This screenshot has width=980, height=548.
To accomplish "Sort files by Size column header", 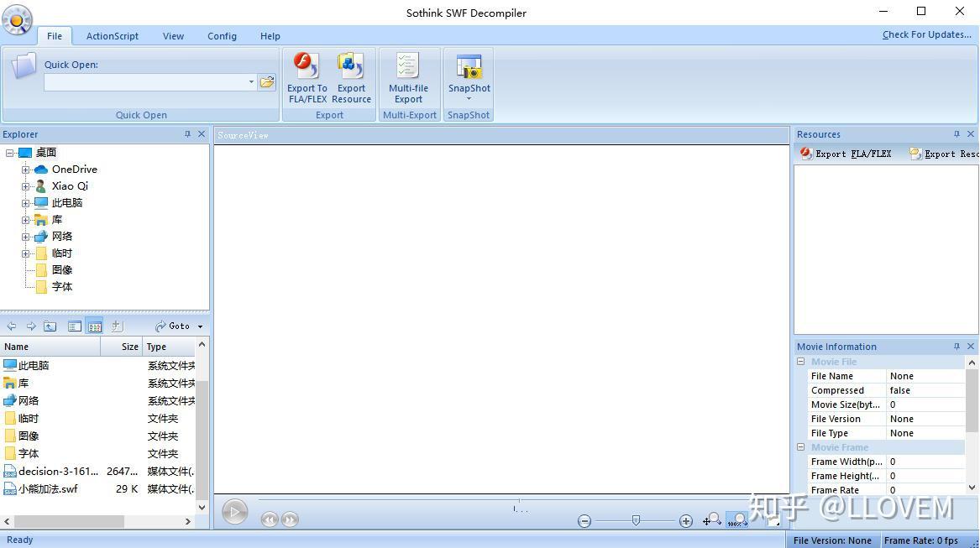I will coord(121,347).
